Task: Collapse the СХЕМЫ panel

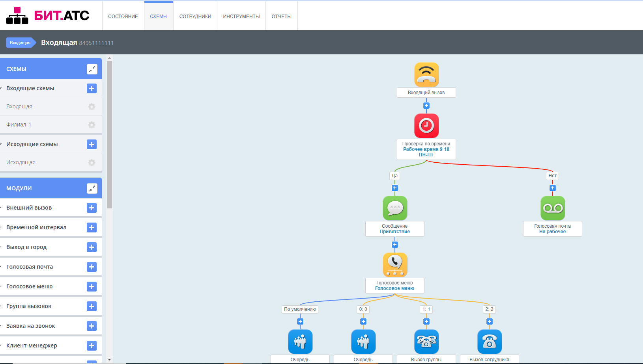Action: (92, 69)
